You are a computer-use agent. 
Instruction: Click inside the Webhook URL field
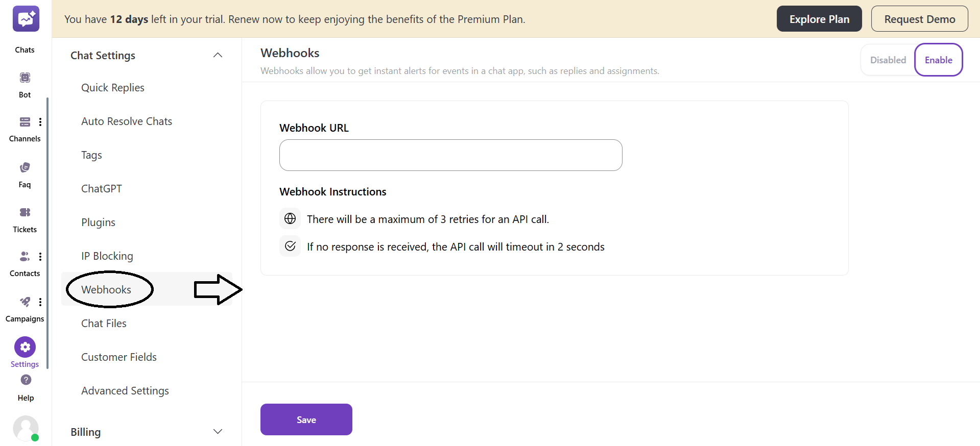(450, 155)
